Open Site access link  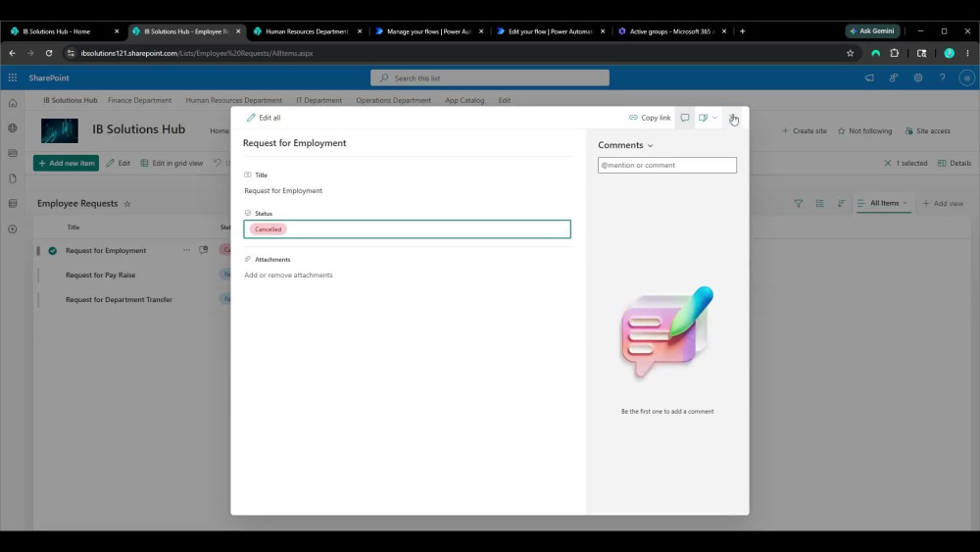point(927,131)
